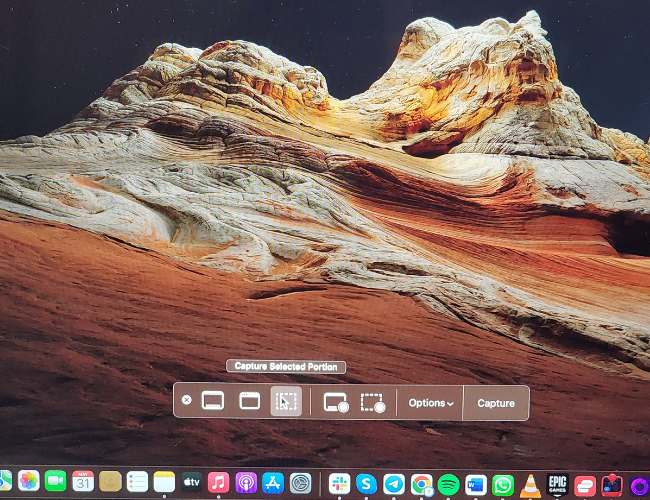Viewport: 650px width, 500px height.
Task: Open Spotify in the dock
Action: [x=449, y=485]
